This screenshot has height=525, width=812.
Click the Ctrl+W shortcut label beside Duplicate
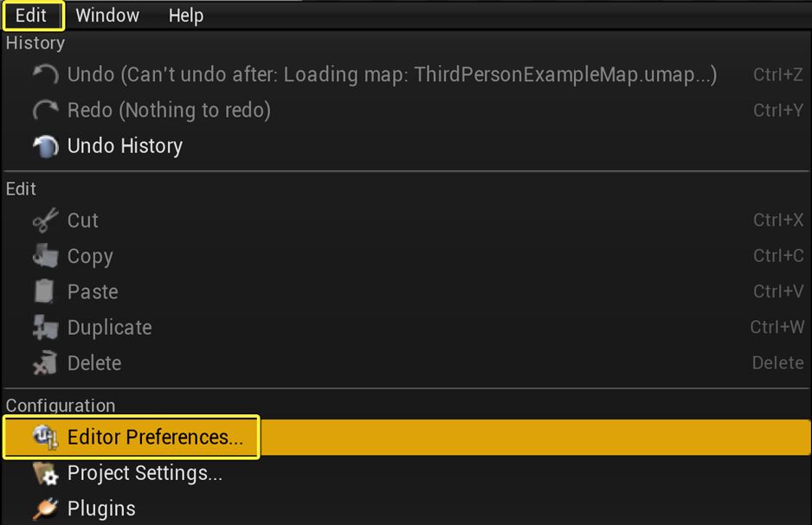pos(777,327)
